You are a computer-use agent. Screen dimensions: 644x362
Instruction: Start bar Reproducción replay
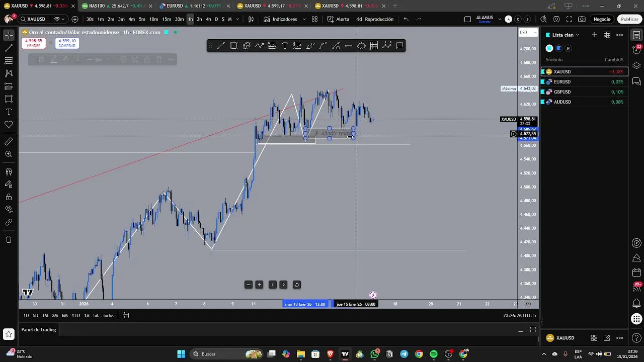(375, 19)
